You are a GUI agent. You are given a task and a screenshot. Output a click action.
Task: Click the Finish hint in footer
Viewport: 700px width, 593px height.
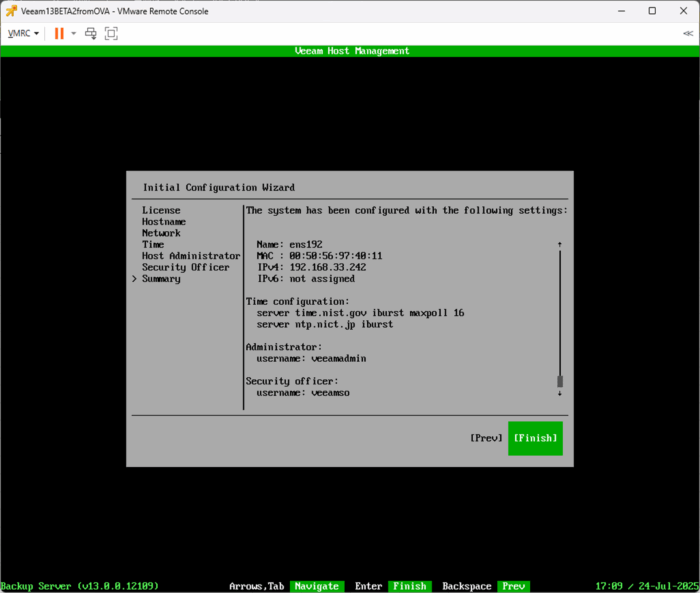pyautogui.click(x=410, y=586)
